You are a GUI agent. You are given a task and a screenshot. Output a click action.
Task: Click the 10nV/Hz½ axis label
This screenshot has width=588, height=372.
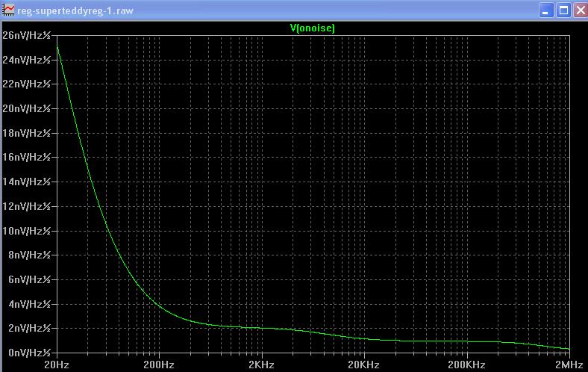tap(26, 231)
